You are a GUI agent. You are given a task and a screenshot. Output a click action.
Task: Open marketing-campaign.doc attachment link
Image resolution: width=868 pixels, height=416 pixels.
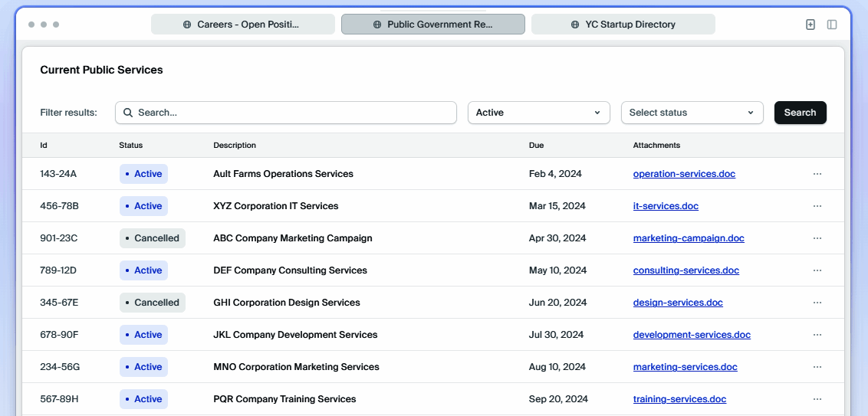click(x=689, y=238)
